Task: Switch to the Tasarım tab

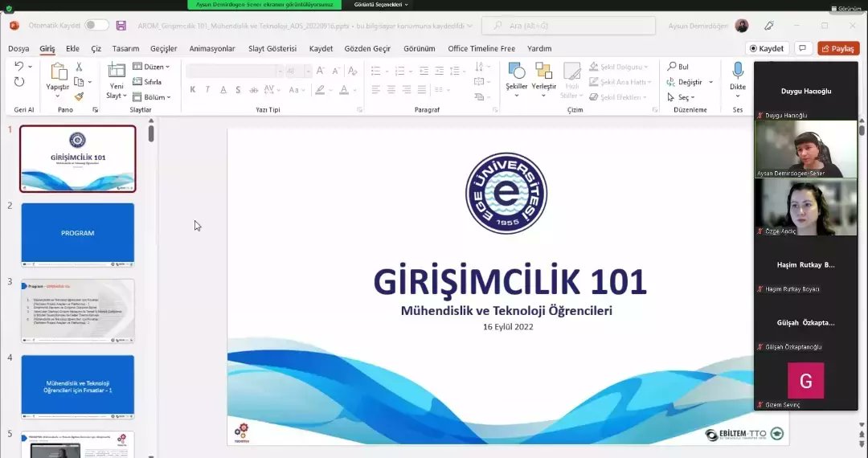Action: pyautogui.click(x=125, y=49)
